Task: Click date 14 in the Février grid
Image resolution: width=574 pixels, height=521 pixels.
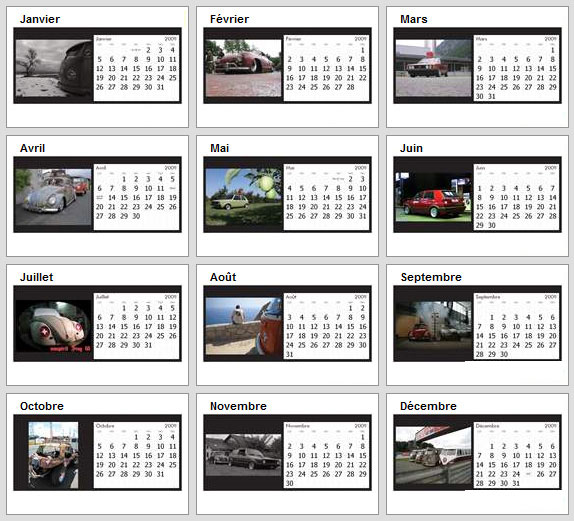Action: tap(351, 68)
